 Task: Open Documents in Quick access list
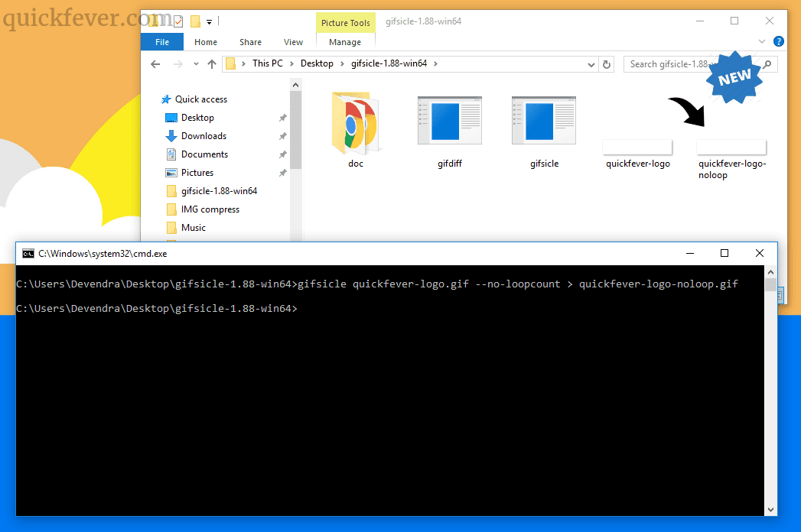coord(197,154)
